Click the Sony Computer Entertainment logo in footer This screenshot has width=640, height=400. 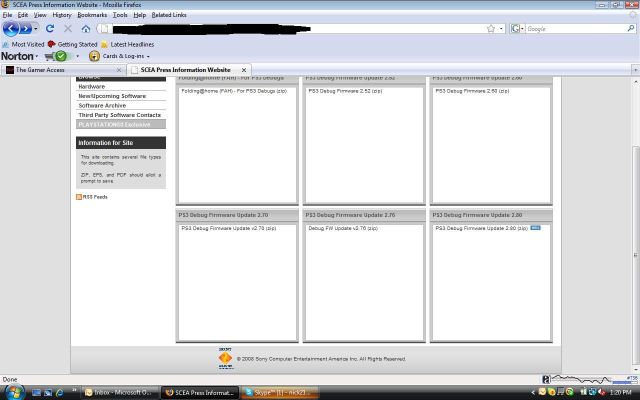225,358
